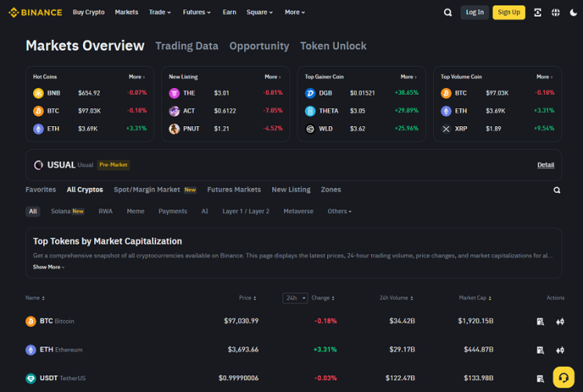Click the BNB coin icon in Hot Coins
This screenshot has width=583, height=392.
38,93
